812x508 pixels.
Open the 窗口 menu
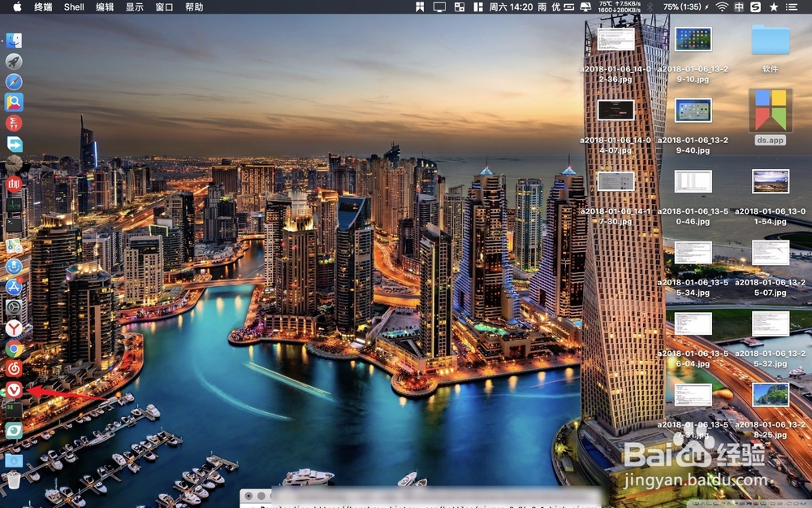(x=164, y=7)
